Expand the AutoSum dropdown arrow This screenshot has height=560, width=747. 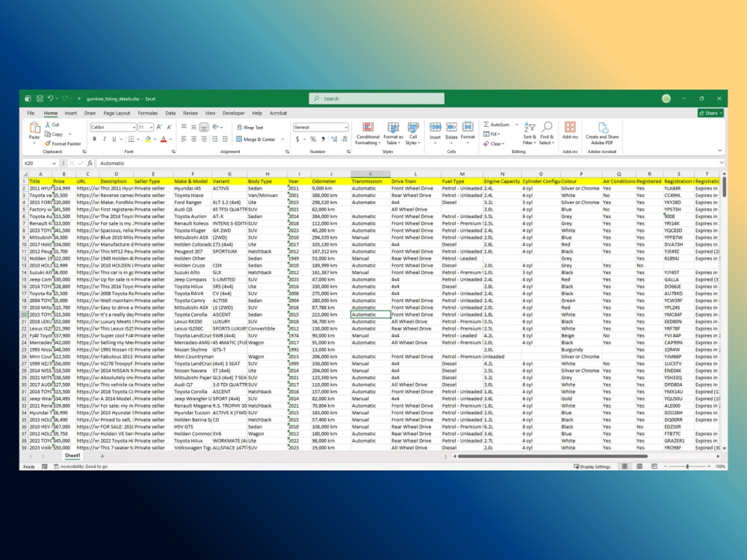[x=516, y=124]
